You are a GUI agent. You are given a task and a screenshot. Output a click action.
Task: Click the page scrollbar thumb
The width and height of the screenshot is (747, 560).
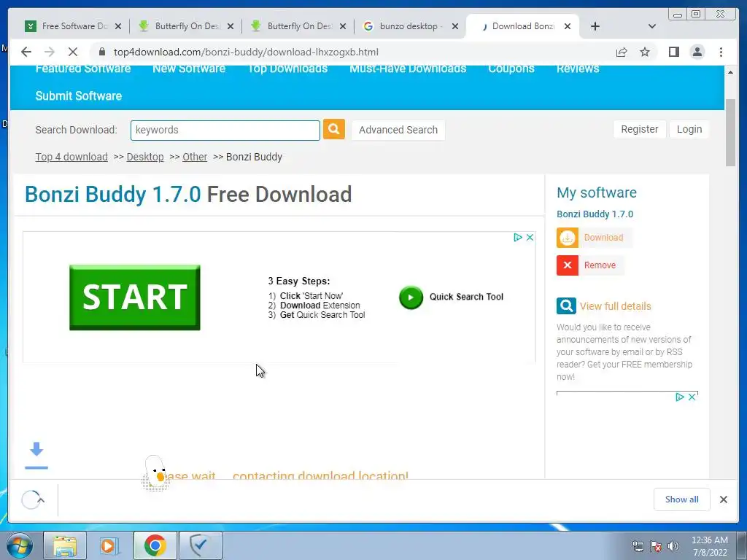(x=730, y=133)
